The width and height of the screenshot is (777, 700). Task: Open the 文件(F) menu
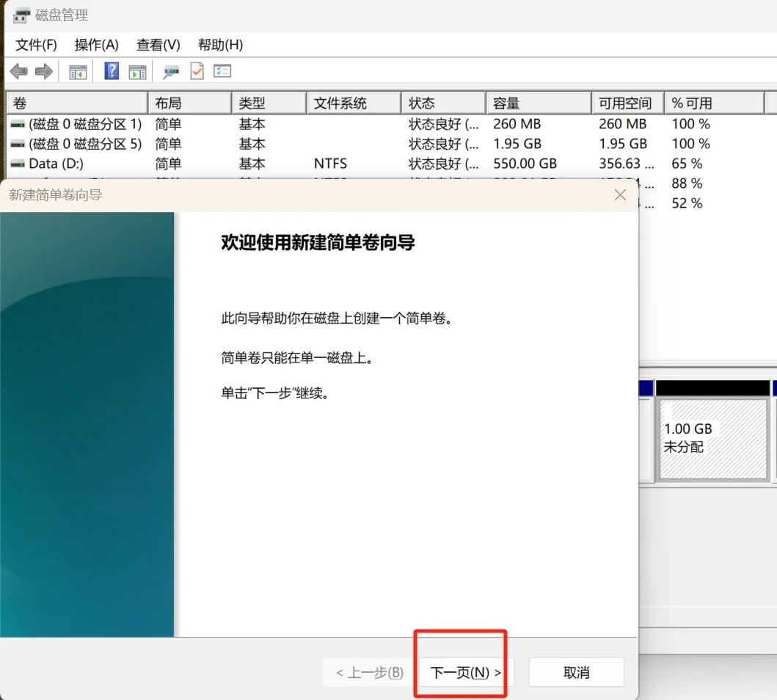point(36,45)
